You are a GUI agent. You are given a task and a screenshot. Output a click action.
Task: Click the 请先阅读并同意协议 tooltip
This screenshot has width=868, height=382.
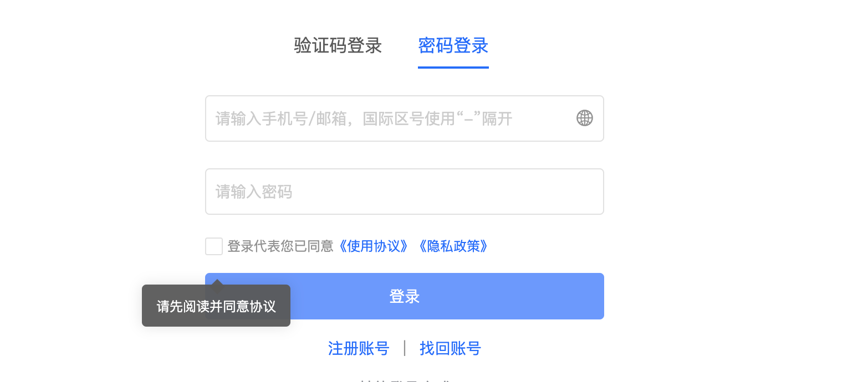point(216,306)
